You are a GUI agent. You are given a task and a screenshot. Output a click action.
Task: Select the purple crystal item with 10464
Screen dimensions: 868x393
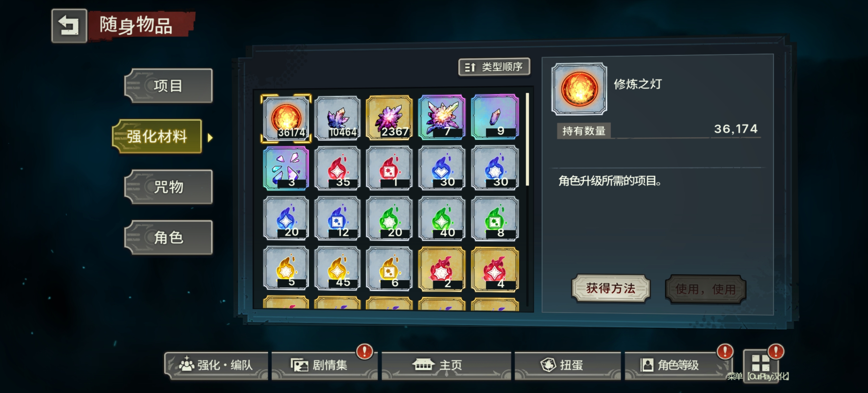[x=337, y=118]
